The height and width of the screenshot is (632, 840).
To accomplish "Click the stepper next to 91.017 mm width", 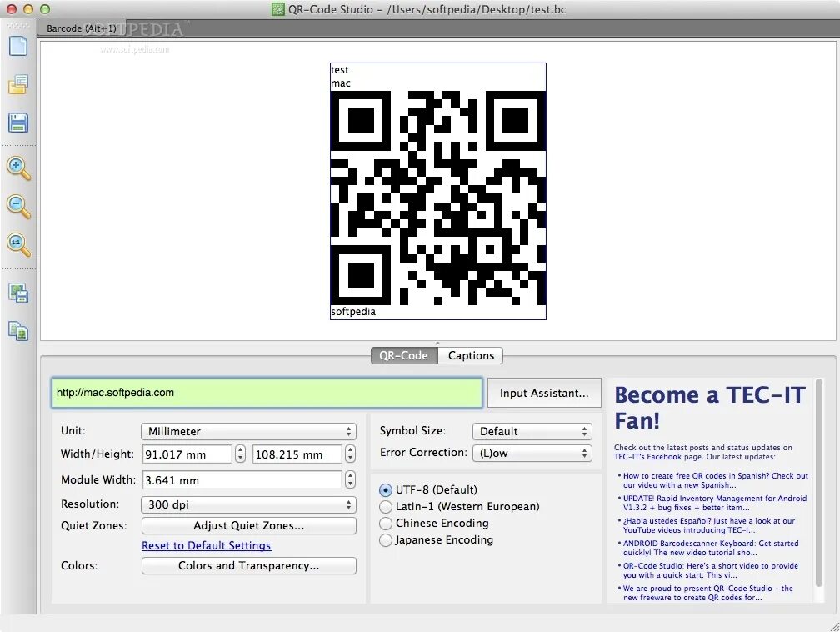I will pos(241,454).
